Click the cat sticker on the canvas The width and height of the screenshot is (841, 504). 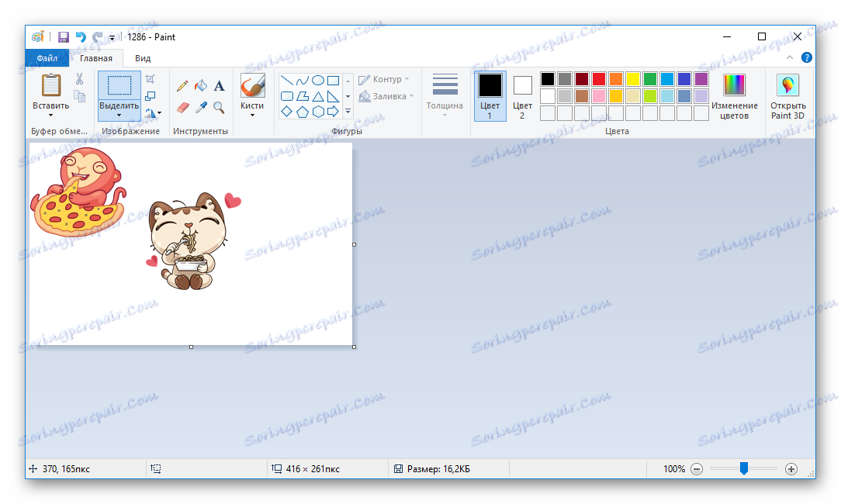tap(189, 241)
